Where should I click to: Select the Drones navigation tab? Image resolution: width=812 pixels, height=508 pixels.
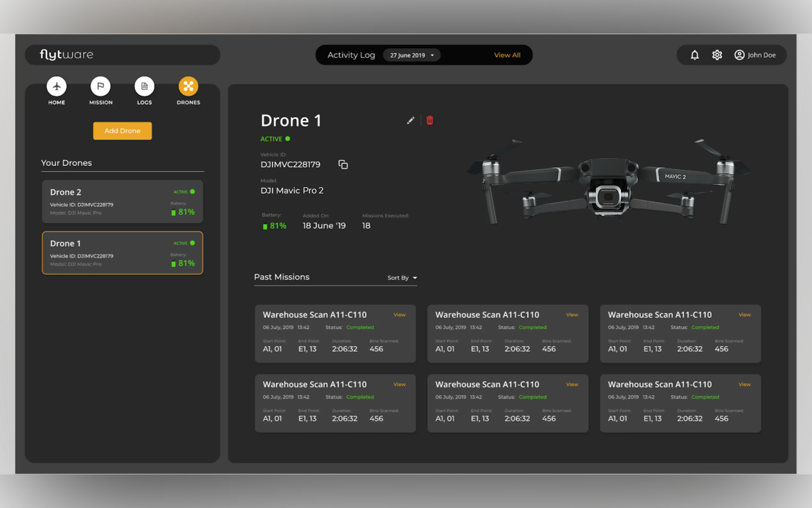click(188, 86)
